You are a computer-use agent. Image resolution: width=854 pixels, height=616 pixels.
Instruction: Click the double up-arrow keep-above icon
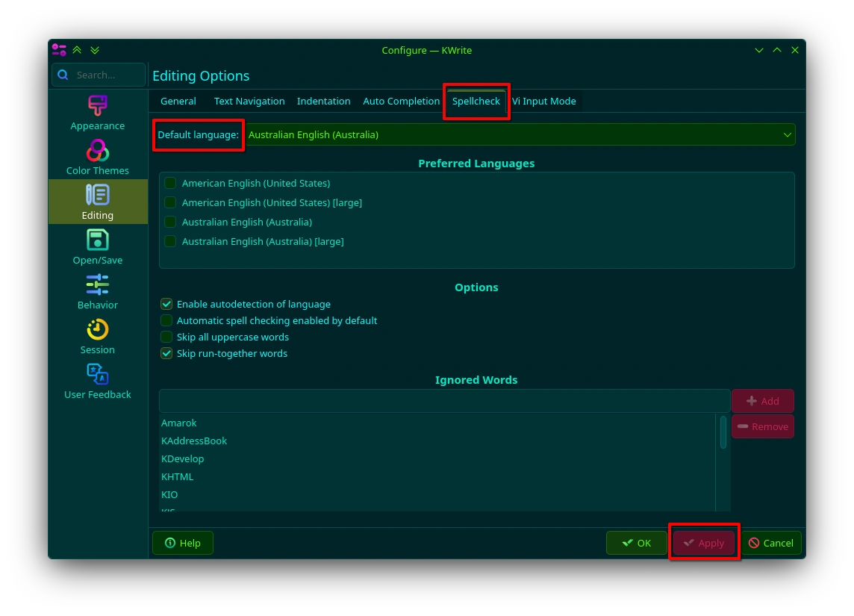coord(78,50)
